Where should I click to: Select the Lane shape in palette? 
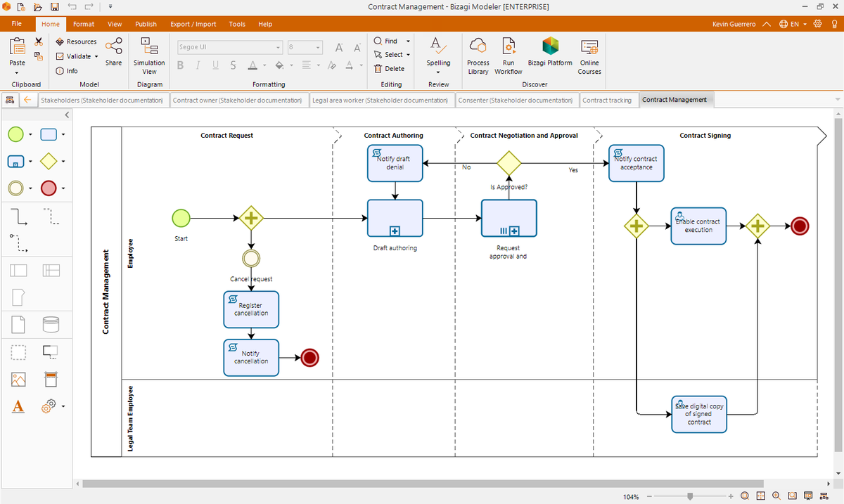[x=51, y=270]
